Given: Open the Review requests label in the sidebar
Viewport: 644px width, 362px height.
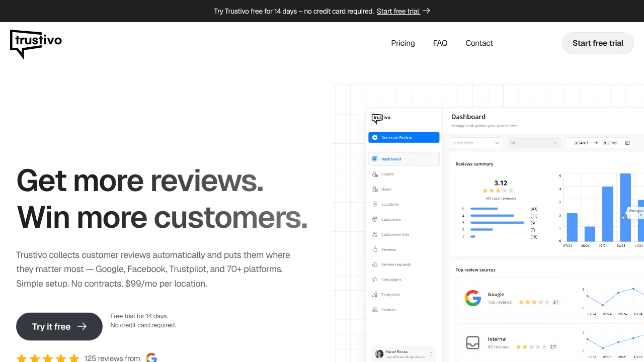Looking at the screenshot, I should coord(396,264).
